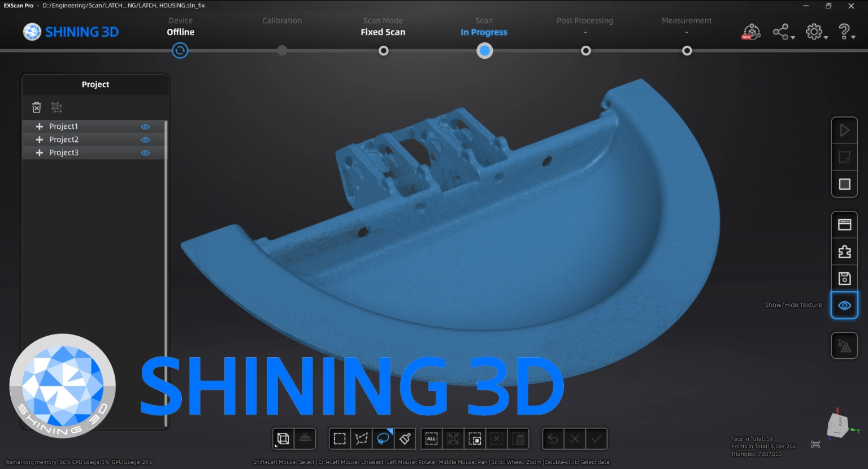Choose the rectangle selection tool
This screenshot has width=868, height=469.
(x=340, y=438)
